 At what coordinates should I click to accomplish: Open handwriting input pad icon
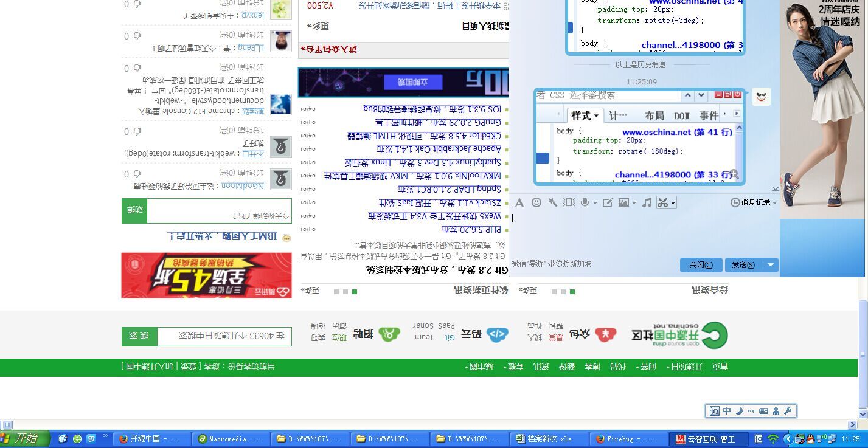tap(607, 202)
